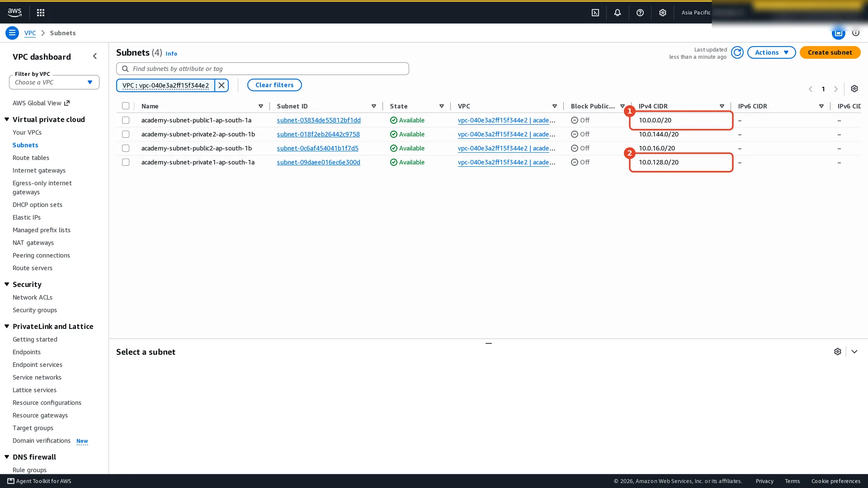
Task: Click the Create subnet button
Action: (830, 52)
